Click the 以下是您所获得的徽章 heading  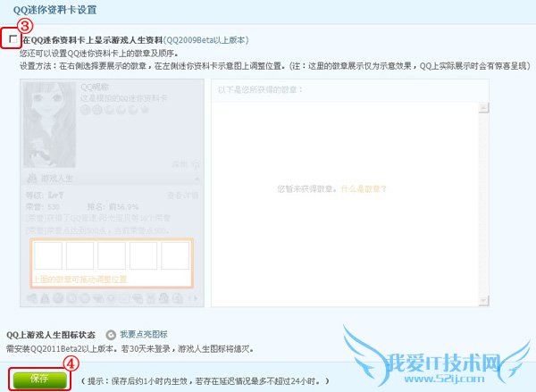click(x=260, y=90)
